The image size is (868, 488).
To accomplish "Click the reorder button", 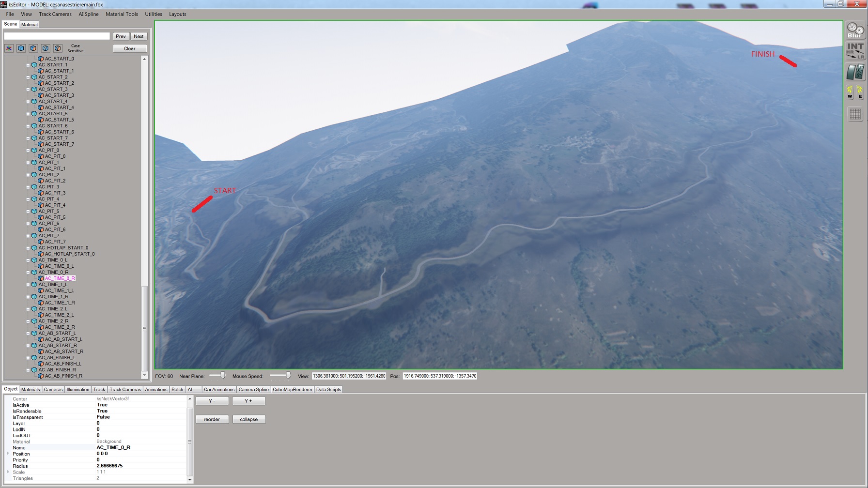I will (x=212, y=419).
